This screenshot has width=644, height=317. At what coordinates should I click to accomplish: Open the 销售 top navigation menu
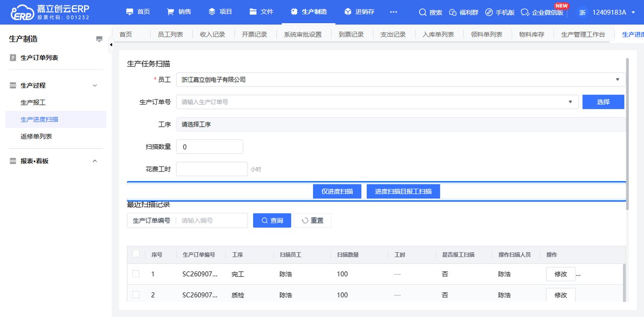179,12
